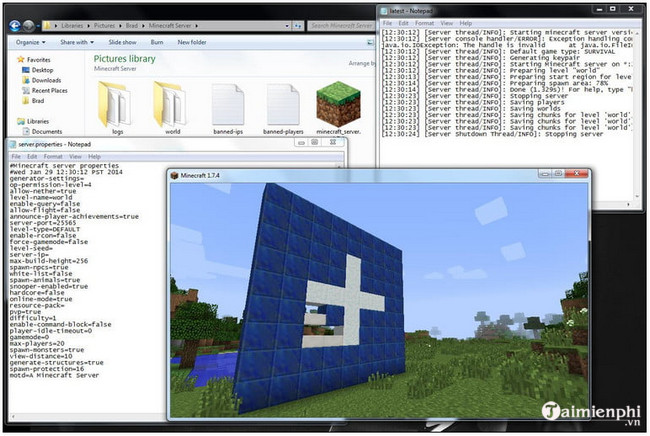Open the Brad favorite folder

tap(33, 101)
